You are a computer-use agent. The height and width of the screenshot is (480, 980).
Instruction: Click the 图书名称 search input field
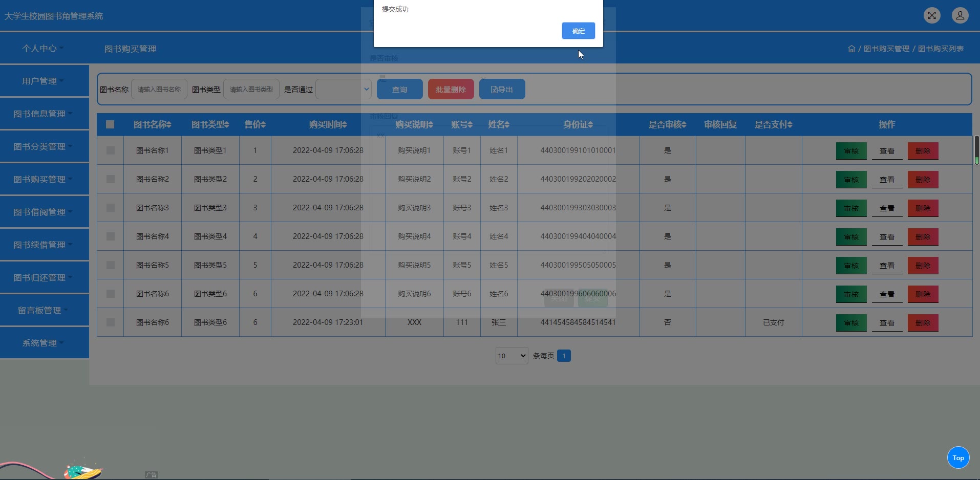159,89
